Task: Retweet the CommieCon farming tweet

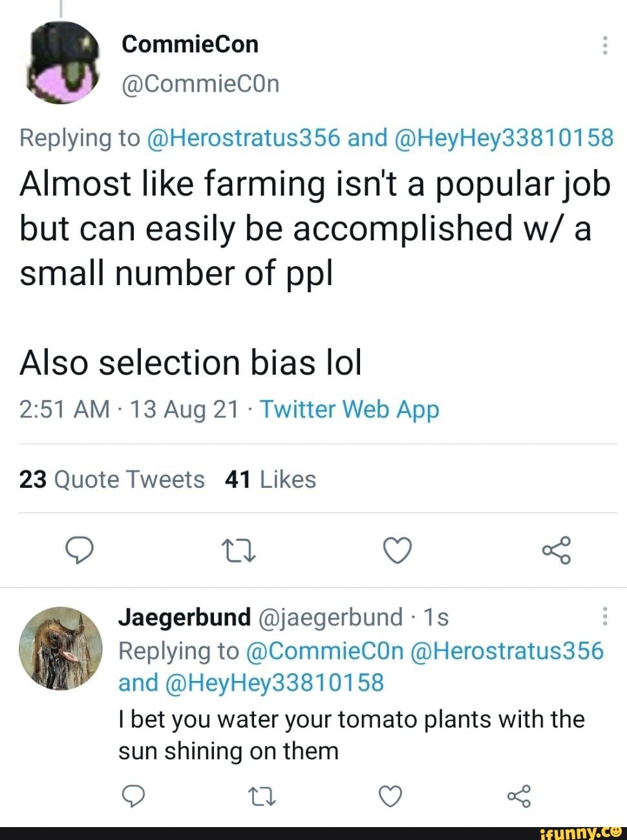Action: point(239,551)
